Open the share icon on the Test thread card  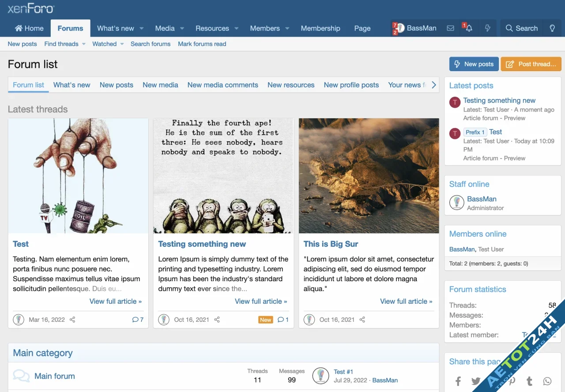pyautogui.click(x=72, y=320)
